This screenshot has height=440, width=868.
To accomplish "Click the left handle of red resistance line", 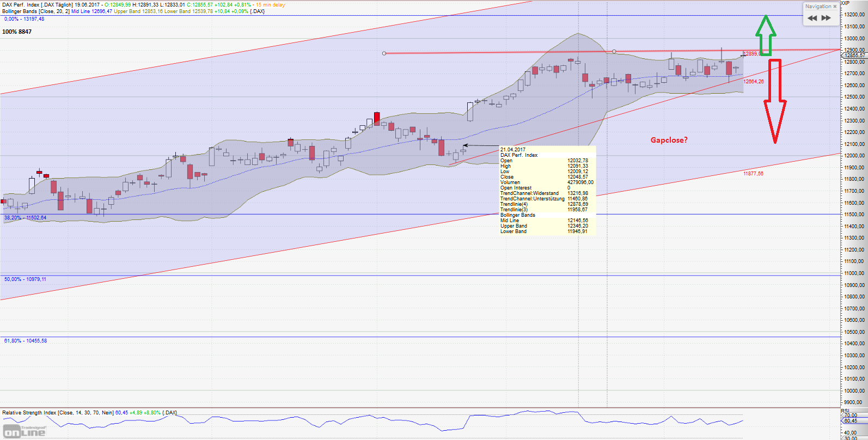I will [x=384, y=53].
